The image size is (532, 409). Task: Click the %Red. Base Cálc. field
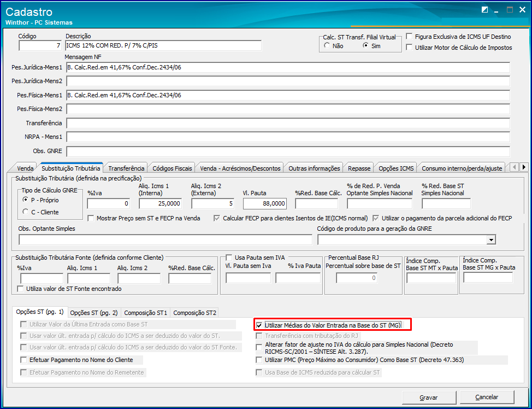click(317, 203)
